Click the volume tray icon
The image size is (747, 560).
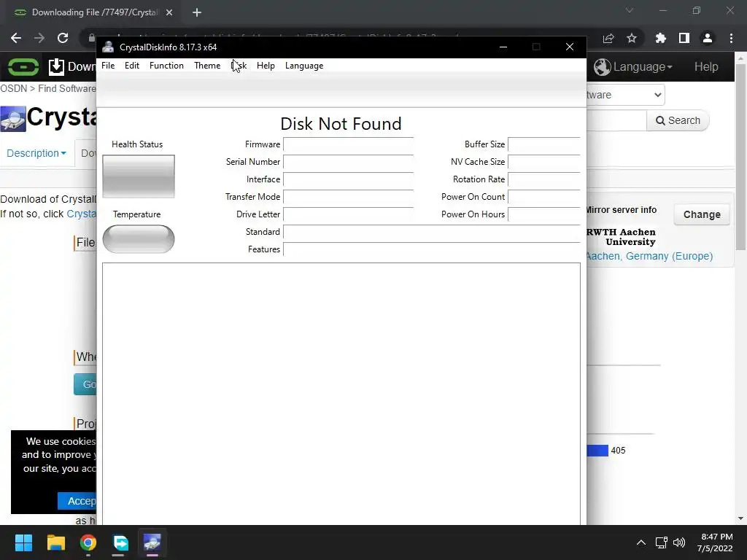pos(679,542)
